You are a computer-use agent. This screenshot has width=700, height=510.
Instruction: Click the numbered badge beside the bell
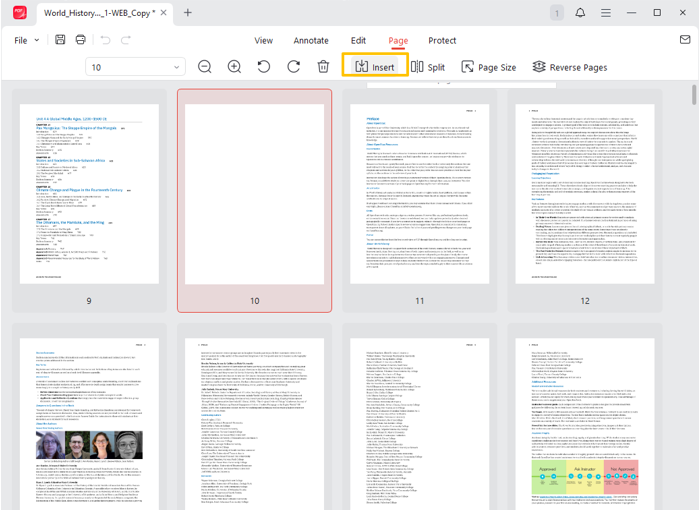557,13
